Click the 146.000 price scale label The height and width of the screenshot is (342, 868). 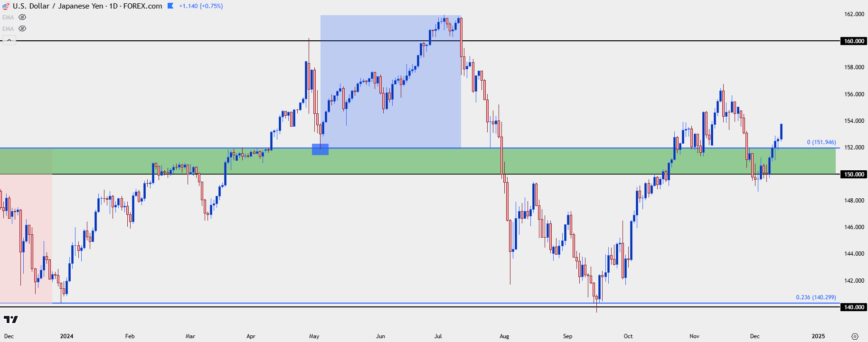pos(854,227)
